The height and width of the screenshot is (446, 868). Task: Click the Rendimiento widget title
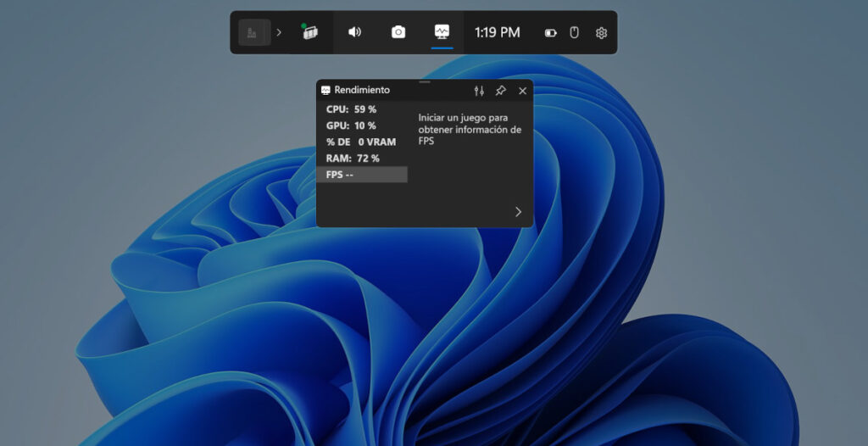(362, 90)
